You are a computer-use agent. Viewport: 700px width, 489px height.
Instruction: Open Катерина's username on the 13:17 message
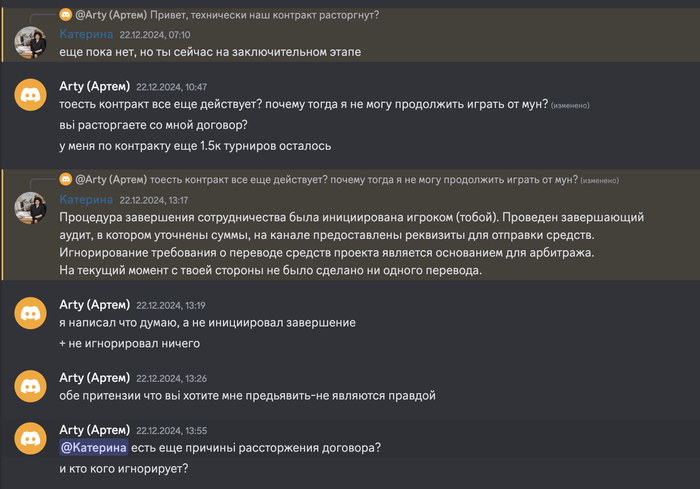92,199
